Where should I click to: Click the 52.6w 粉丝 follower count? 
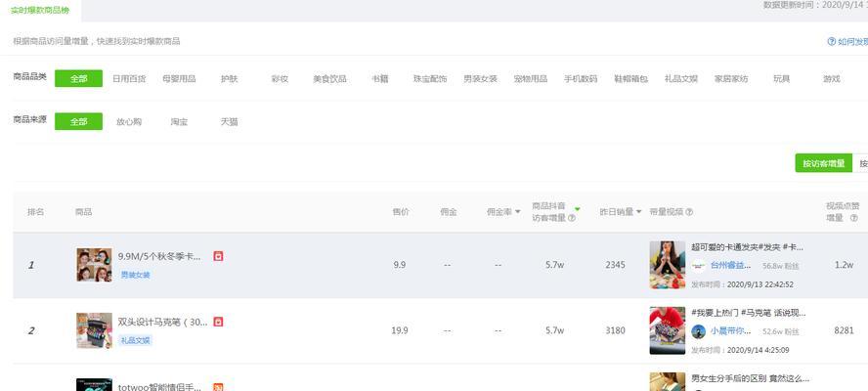[781, 331]
